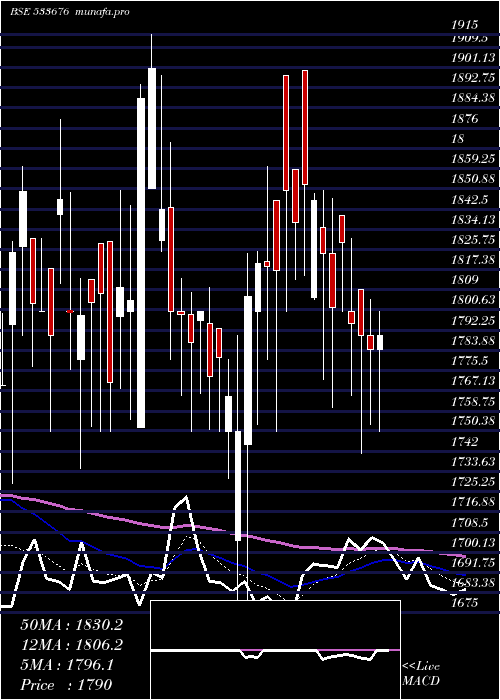Click the 1825.75 price axis label
The height and width of the screenshot is (700, 500).
(473, 240)
